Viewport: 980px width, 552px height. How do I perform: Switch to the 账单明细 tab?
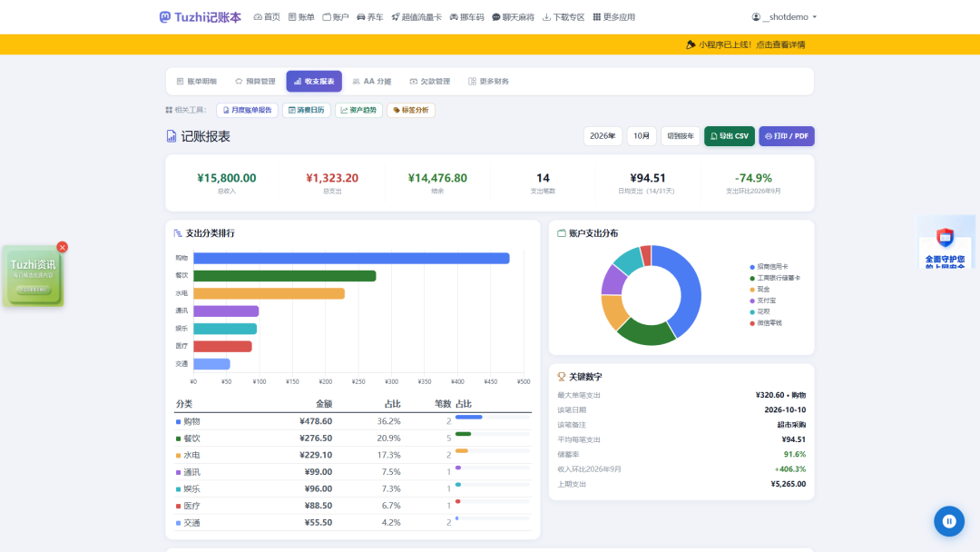tap(196, 82)
